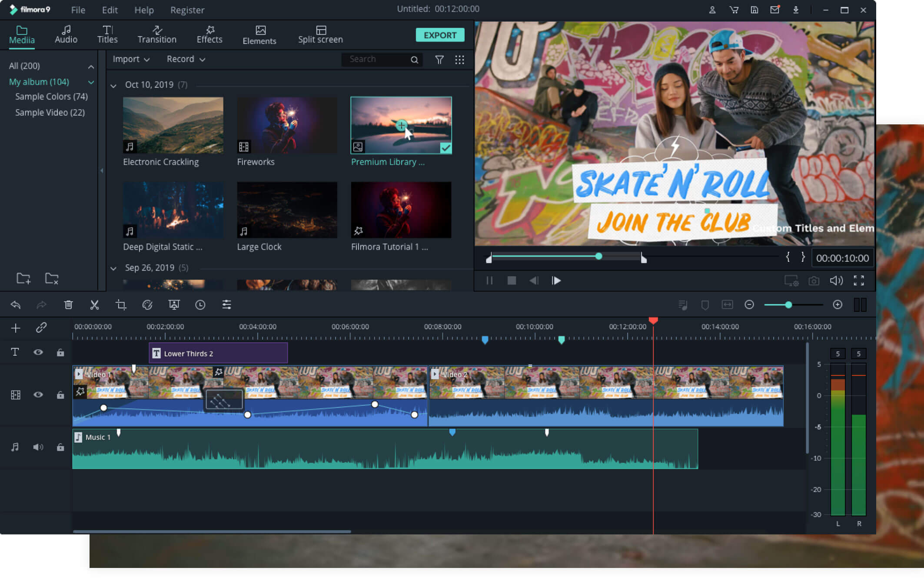
Task: Click the speed/duration clock icon
Action: [200, 304]
